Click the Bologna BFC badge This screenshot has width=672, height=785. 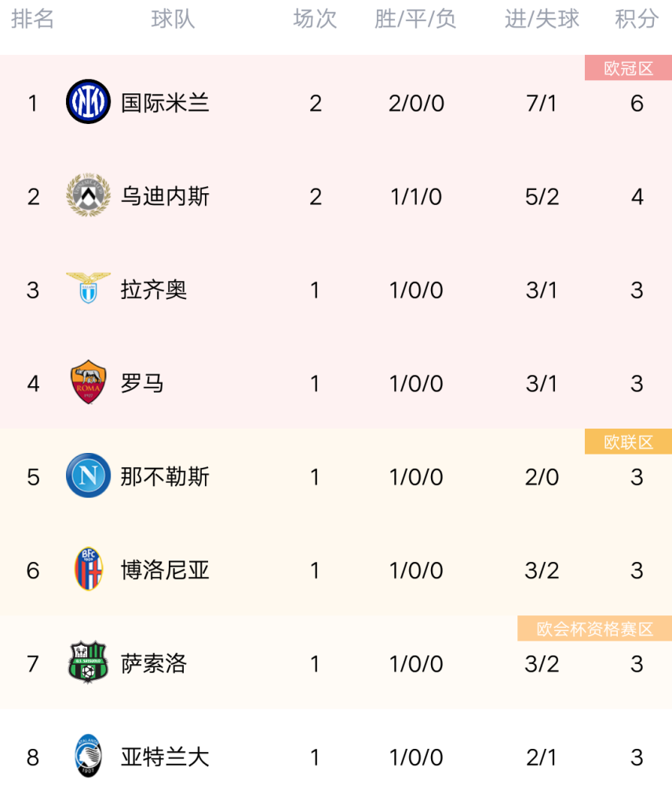point(88,568)
